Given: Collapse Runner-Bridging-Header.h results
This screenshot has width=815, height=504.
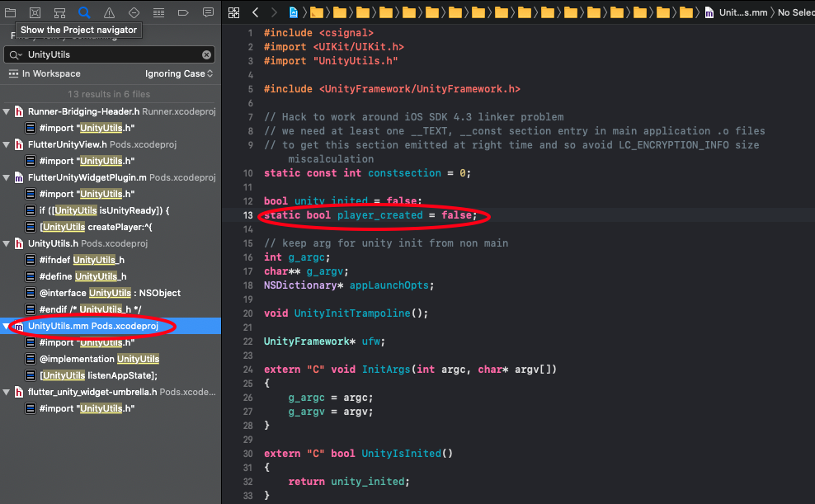Looking at the screenshot, I should pos(7,111).
